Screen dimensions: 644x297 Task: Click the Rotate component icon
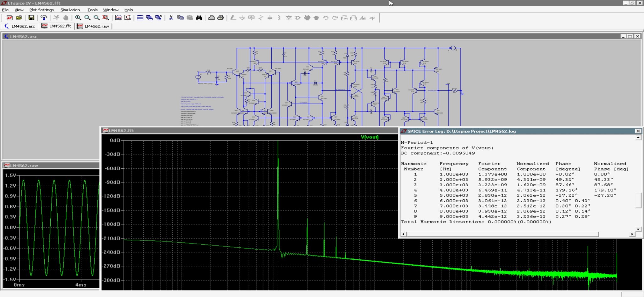pyautogui.click(x=344, y=18)
